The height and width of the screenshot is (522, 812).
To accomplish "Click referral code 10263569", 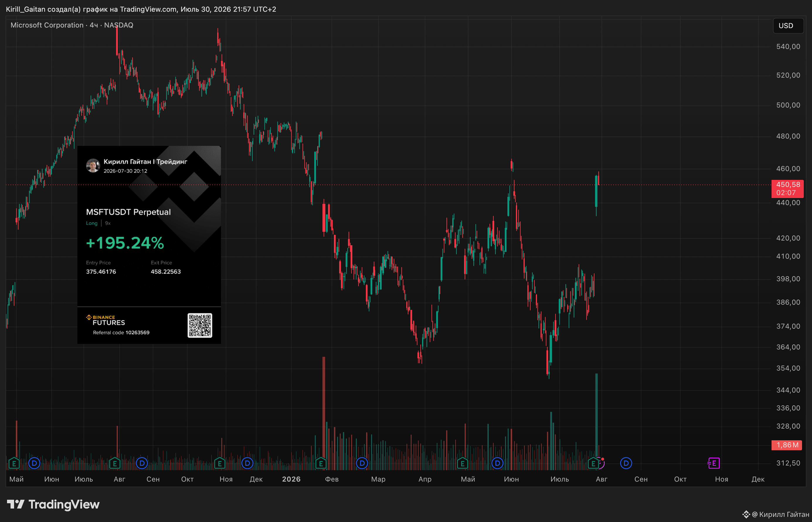I will click(x=137, y=332).
